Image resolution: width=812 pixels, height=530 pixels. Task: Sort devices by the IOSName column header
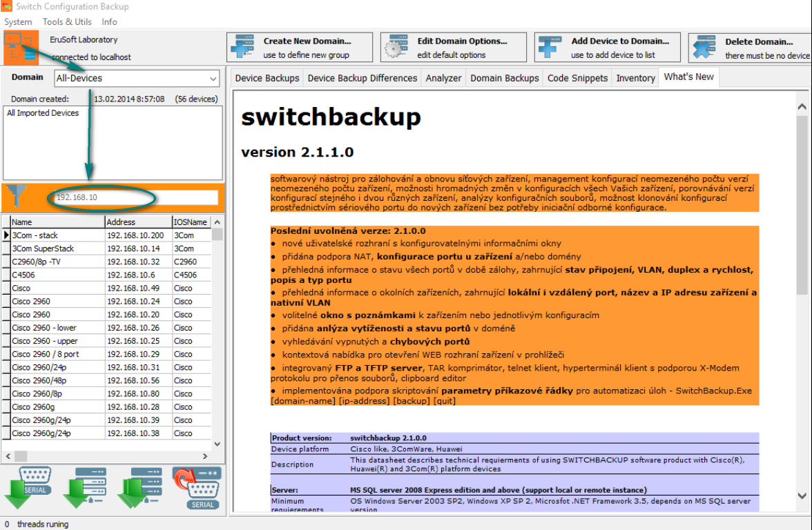coord(192,222)
